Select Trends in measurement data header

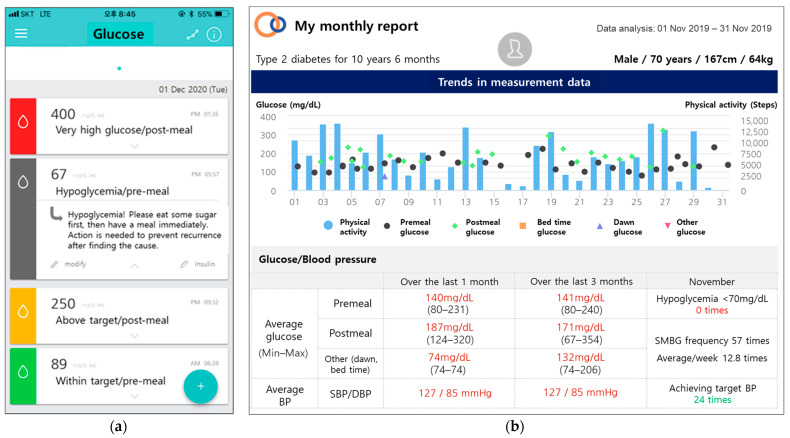click(512, 82)
